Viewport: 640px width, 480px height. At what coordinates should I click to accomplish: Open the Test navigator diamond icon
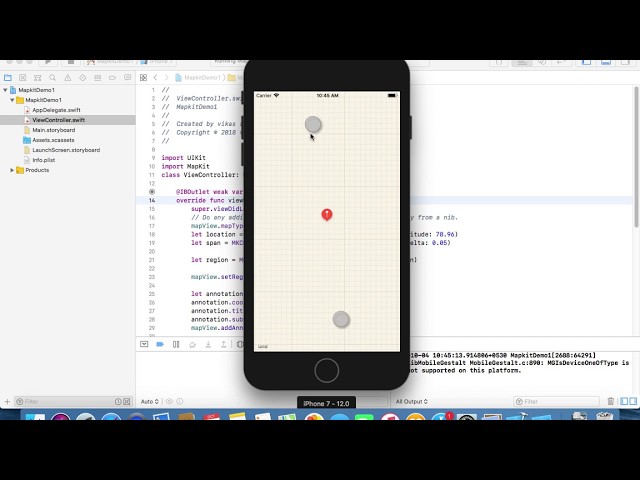pos(82,78)
